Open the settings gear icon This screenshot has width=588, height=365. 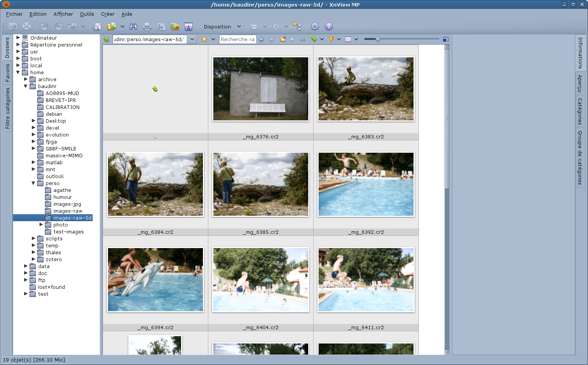click(x=315, y=27)
